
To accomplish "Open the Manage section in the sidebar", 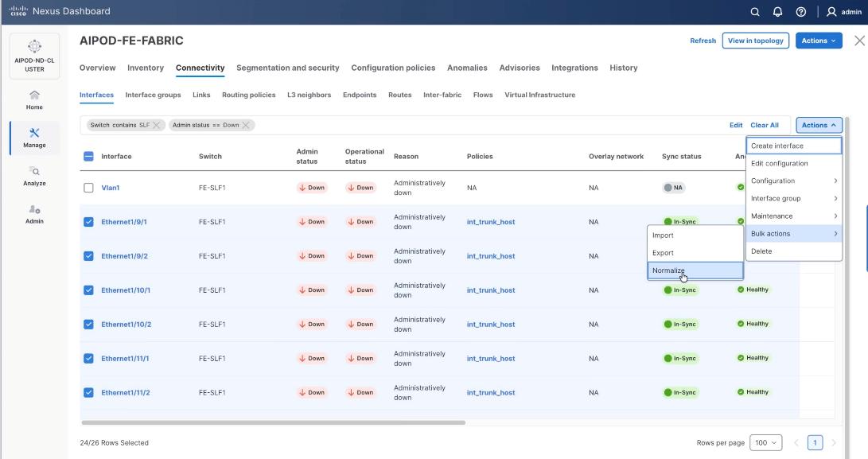I will (x=33, y=136).
